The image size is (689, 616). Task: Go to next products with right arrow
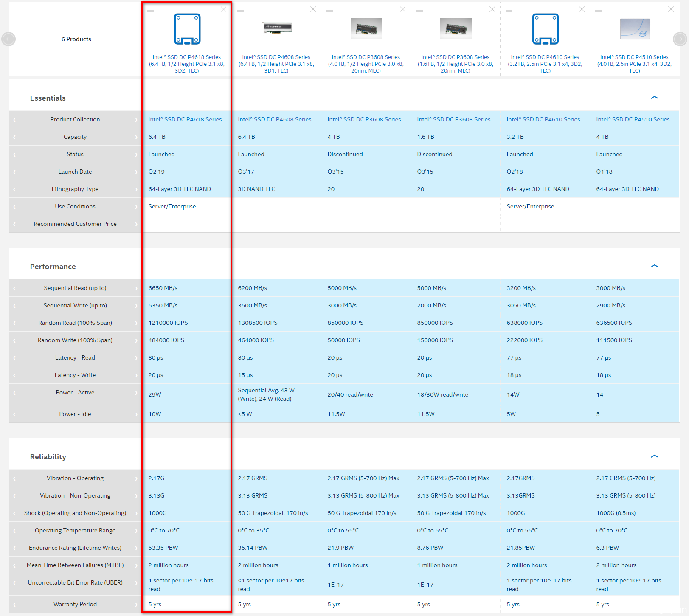click(680, 39)
